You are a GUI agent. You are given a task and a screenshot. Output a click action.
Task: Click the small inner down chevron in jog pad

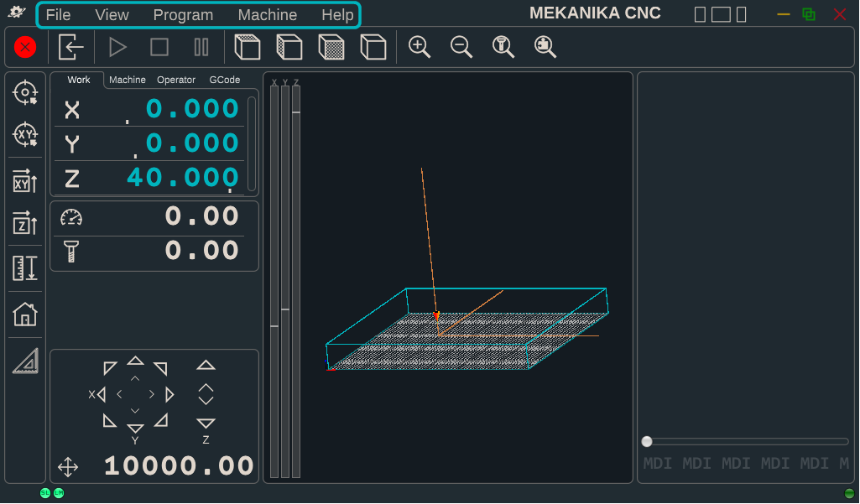pos(135,410)
